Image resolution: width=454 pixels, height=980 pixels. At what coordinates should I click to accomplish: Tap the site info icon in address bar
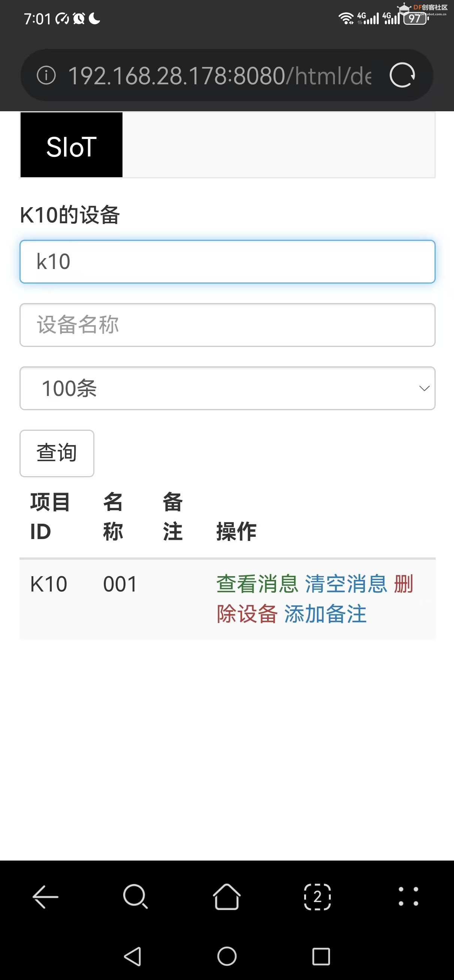[x=46, y=75]
